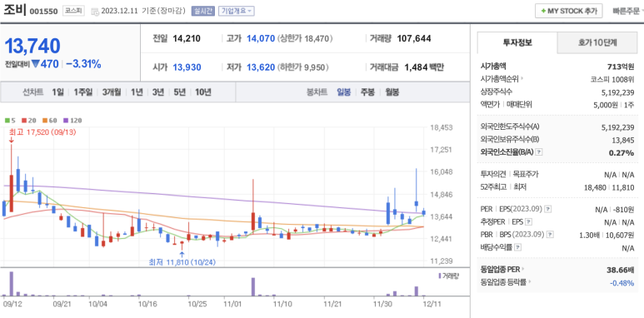Click the current price 13,740
The width and height of the screenshot is (644, 318).
point(32,46)
